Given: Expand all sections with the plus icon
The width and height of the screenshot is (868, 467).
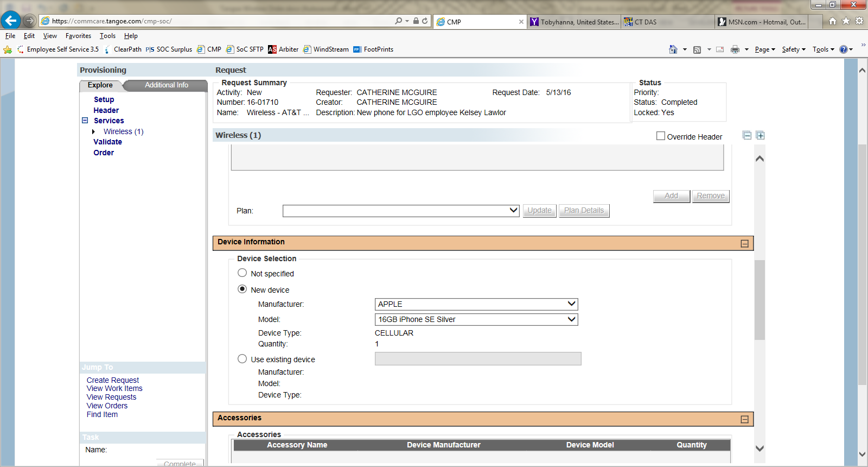Looking at the screenshot, I should click(x=760, y=135).
